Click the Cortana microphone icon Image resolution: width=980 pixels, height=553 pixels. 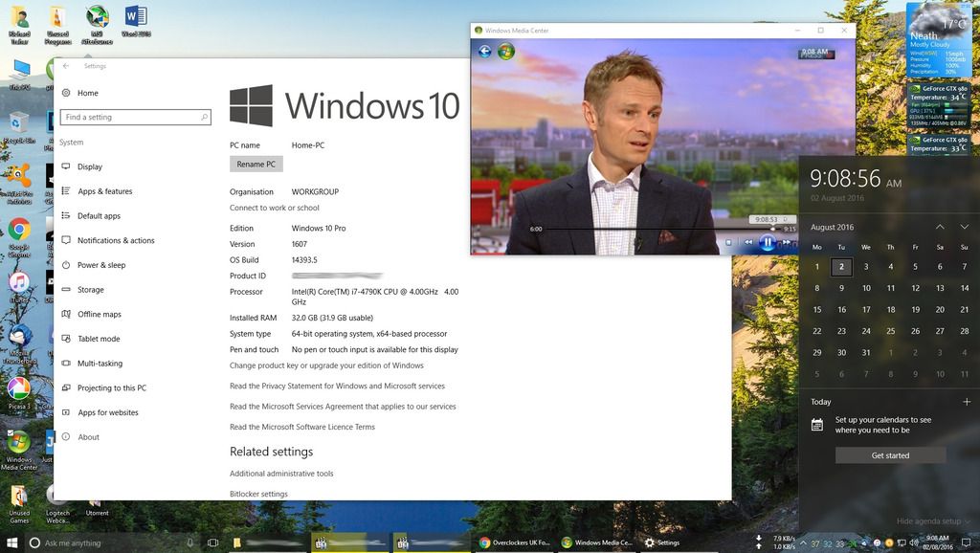tap(190, 543)
